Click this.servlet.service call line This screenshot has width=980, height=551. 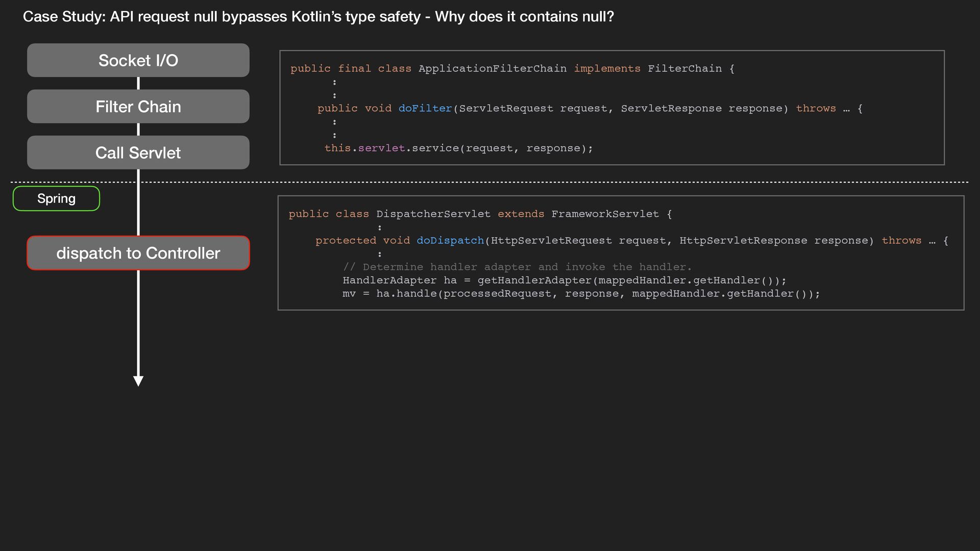click(x=458, y=148)
